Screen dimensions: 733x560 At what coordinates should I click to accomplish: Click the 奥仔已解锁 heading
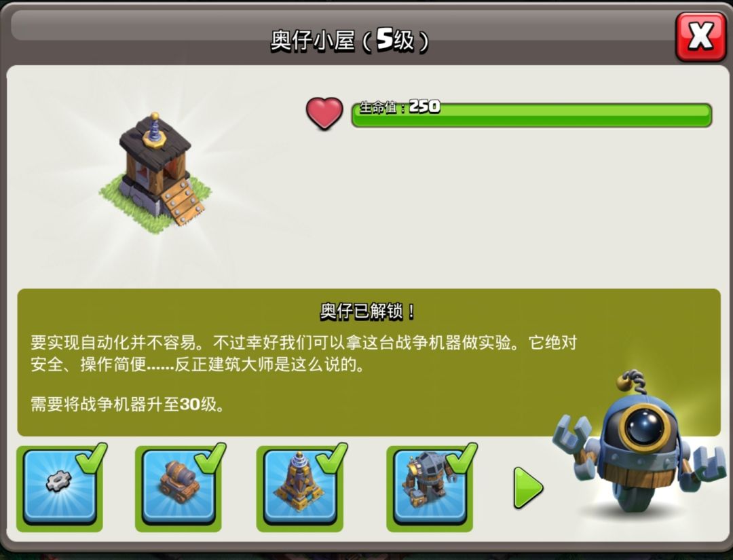tap(367, 312)
